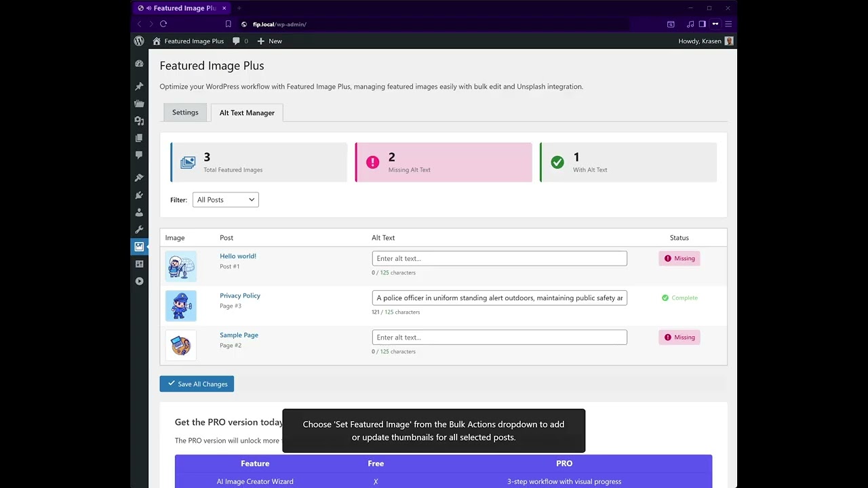Viewport: 868px width, 488px height.
Task: Open the WordPress logo menu
Action: (139, 41)
